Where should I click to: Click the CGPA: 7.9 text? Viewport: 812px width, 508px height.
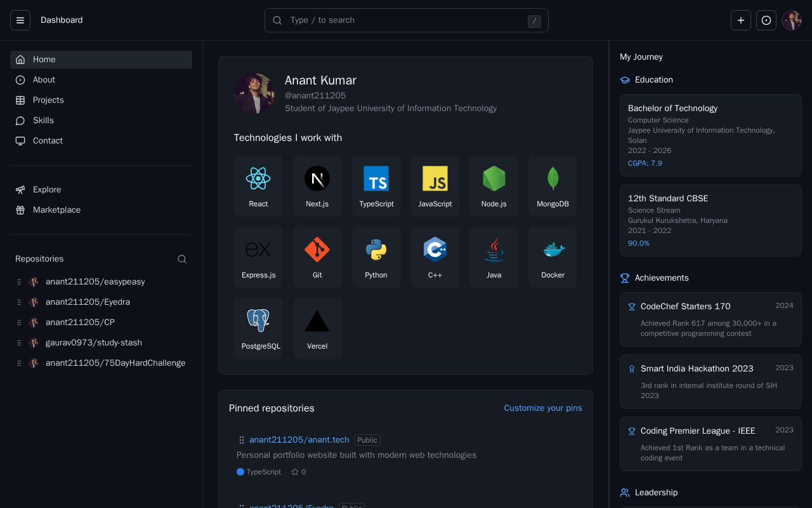coord(645,163)
